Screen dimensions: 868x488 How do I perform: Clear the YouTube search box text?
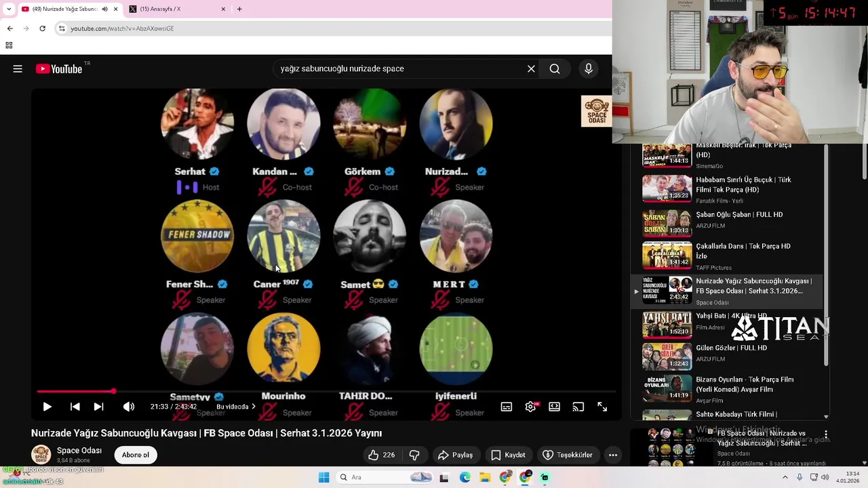click(x=531, y=68)
